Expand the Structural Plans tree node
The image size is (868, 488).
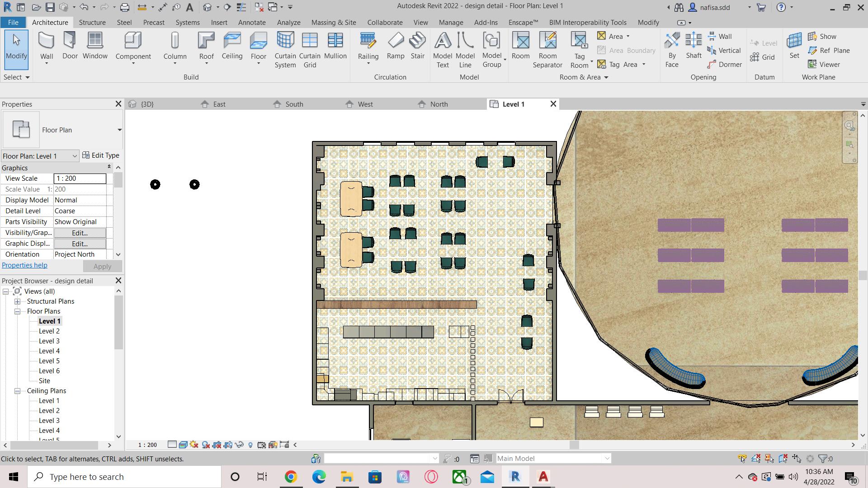17,301
